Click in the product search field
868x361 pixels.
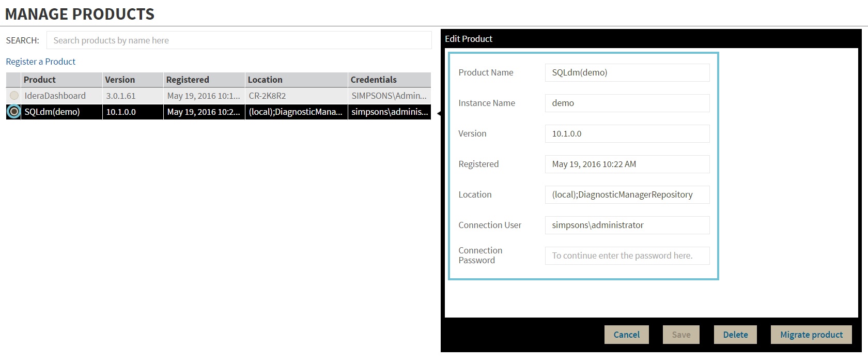[239, 40]
